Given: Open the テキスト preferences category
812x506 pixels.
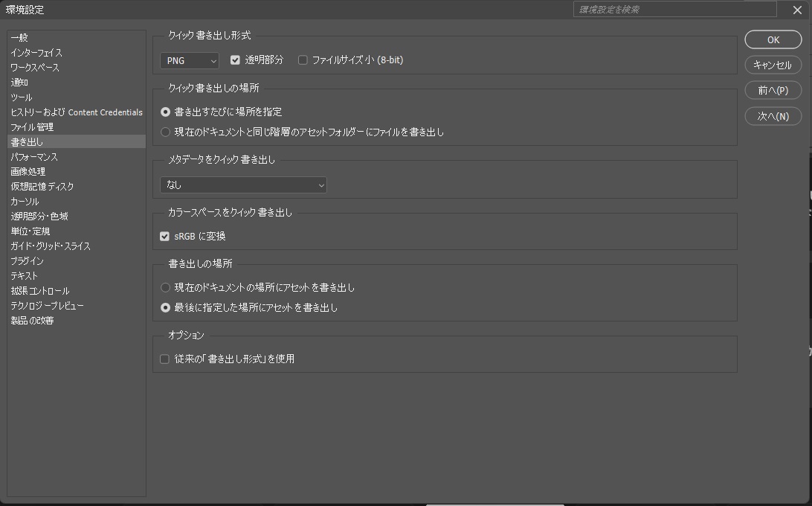Looking at the screenshot, I should (x=77, y=276).
